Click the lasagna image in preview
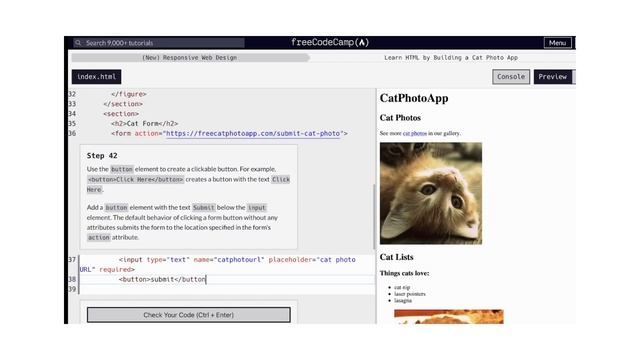This screenshot has width=640, height=360. click(x=449, y=317)
